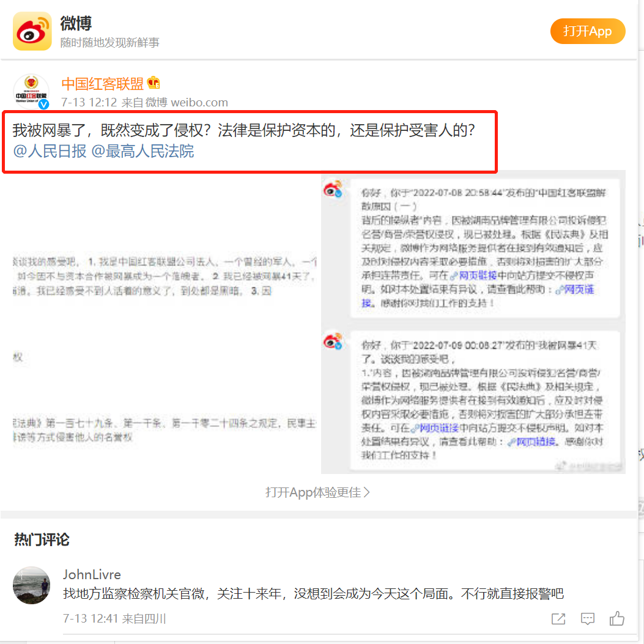The width and height of the screenshot is (644, 644).
Task: Expand 打开App体验更佳 chevron link
Action: [x=317, y=492]
